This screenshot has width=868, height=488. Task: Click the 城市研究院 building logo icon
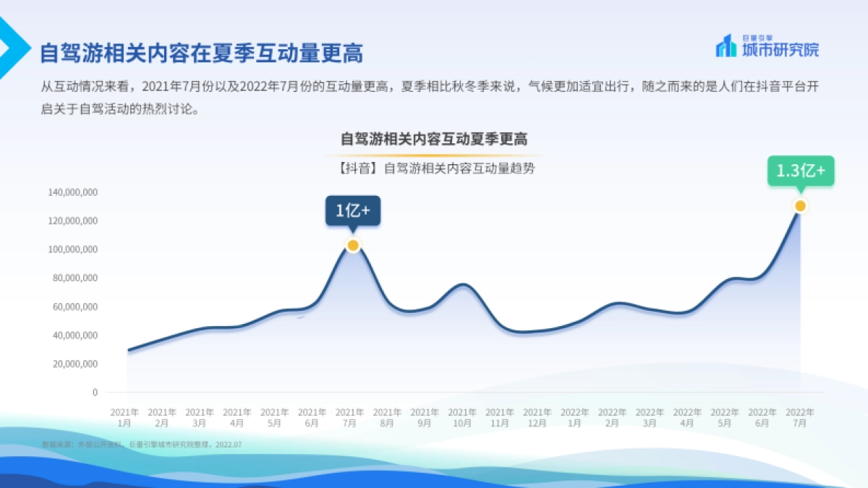[726, 47]
